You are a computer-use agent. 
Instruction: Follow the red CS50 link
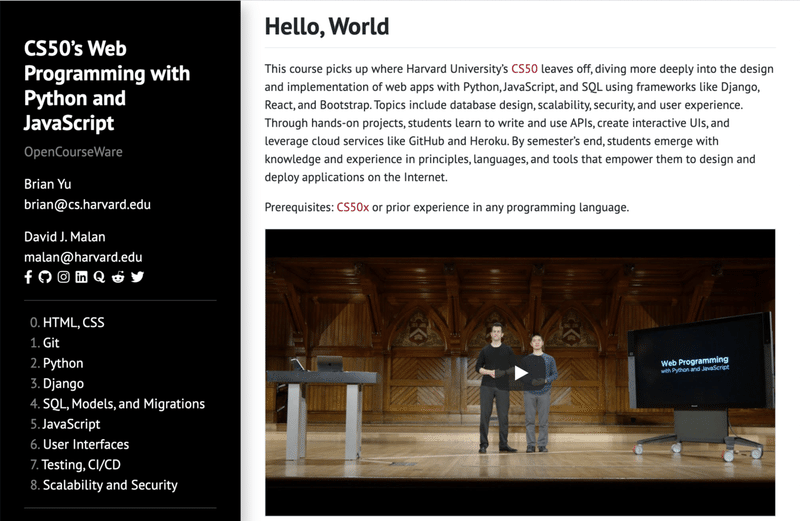[x=524, y=69]
